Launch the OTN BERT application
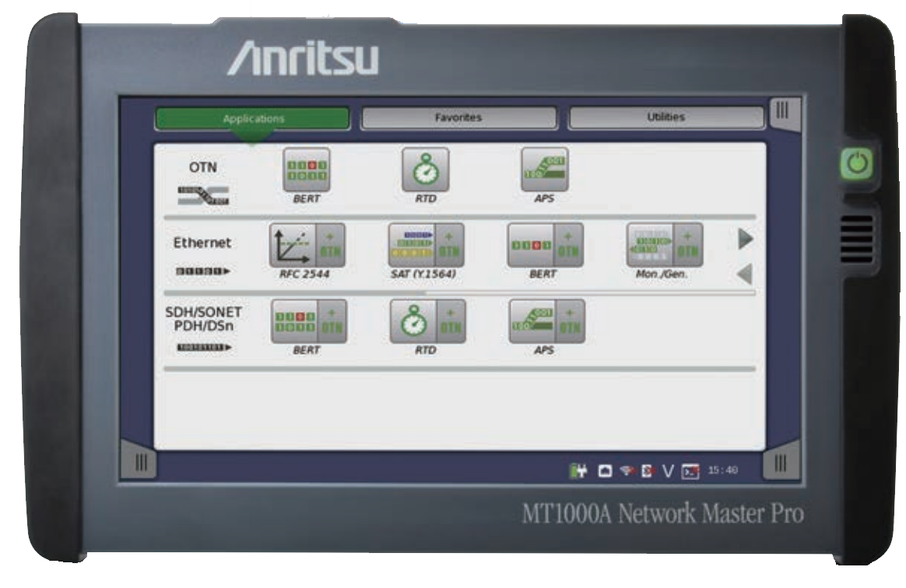 point(306,170)
